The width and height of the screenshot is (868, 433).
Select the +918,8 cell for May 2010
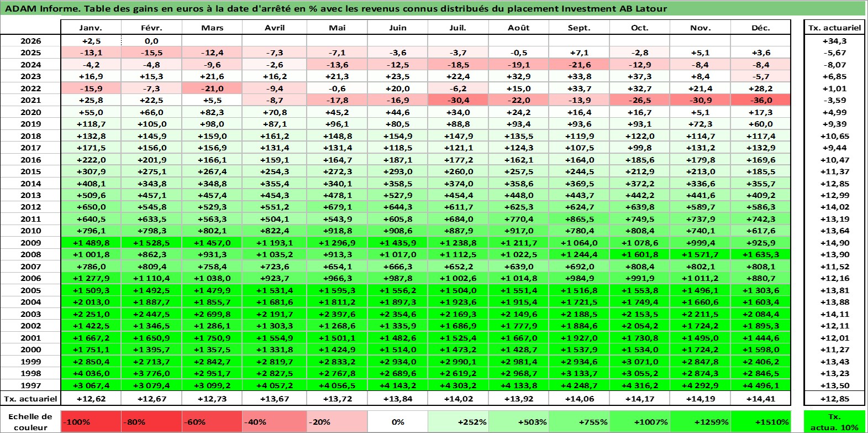pyautogui.click(x=337, y=231)
